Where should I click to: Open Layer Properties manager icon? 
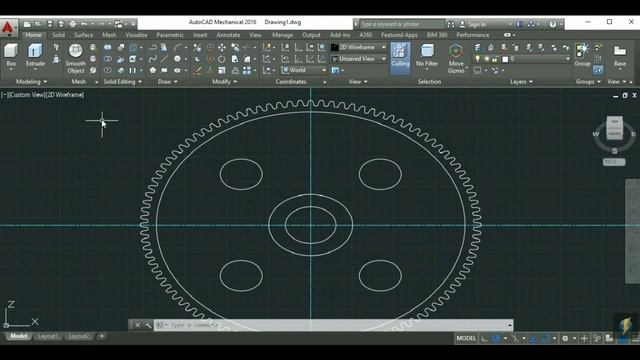tap(478, 48)
